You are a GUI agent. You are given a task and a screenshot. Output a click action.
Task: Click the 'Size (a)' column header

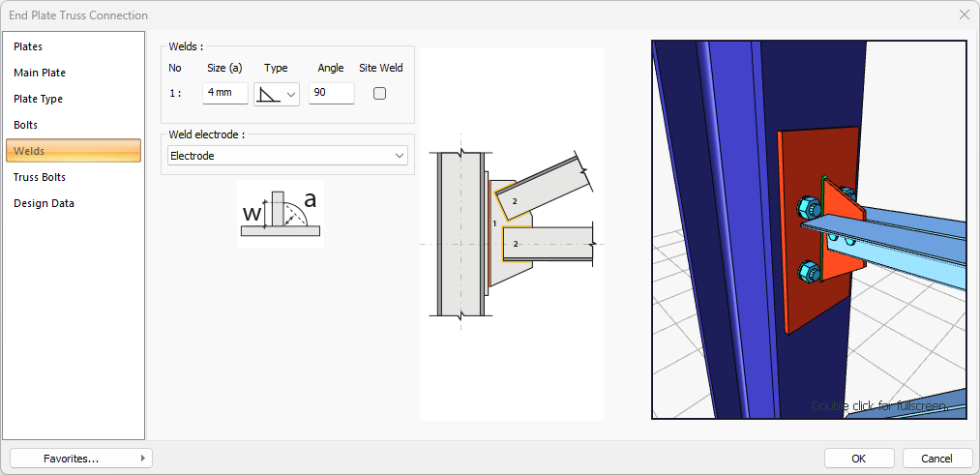pos(224,68)
